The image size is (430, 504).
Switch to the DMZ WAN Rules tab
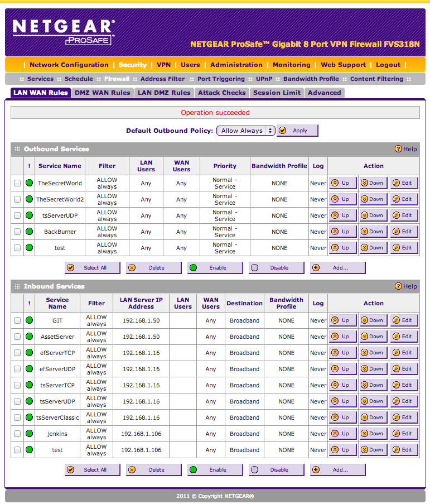[x=103, y=93]
